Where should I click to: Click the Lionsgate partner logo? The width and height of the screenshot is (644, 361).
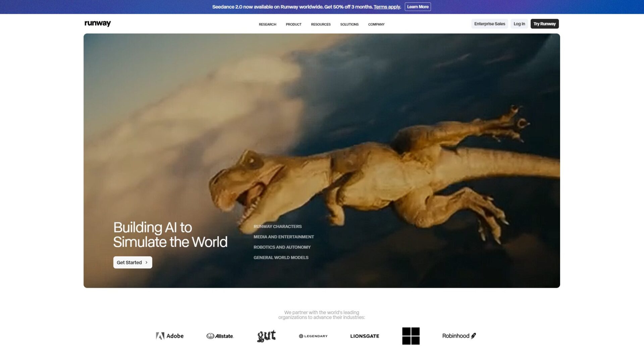(x=365, y=336)
